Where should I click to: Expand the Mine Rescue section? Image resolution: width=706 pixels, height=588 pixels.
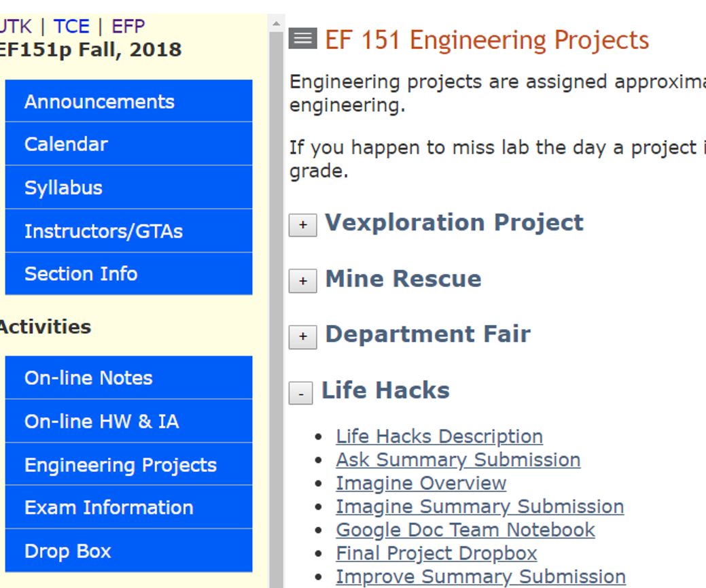click(302, 280)
